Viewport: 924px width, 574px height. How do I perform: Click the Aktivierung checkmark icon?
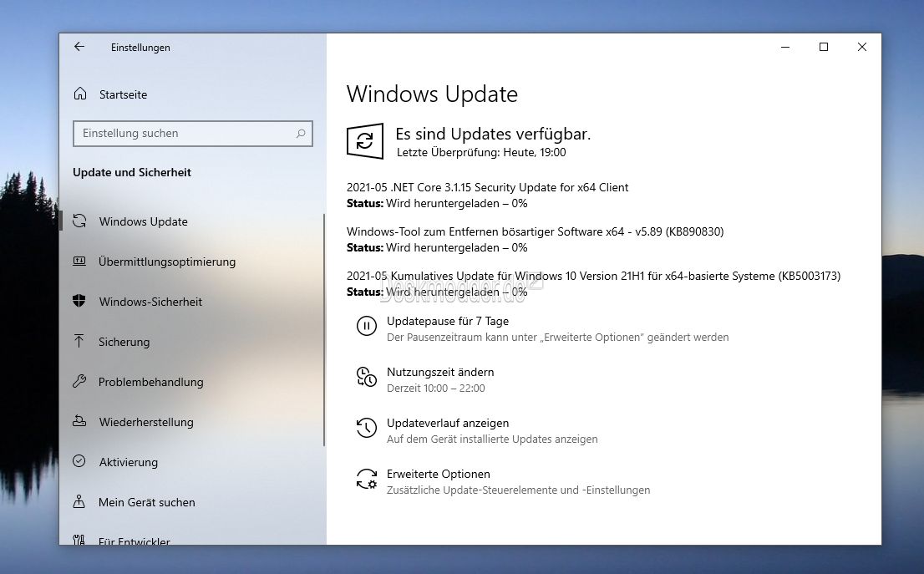coord(79,461)
